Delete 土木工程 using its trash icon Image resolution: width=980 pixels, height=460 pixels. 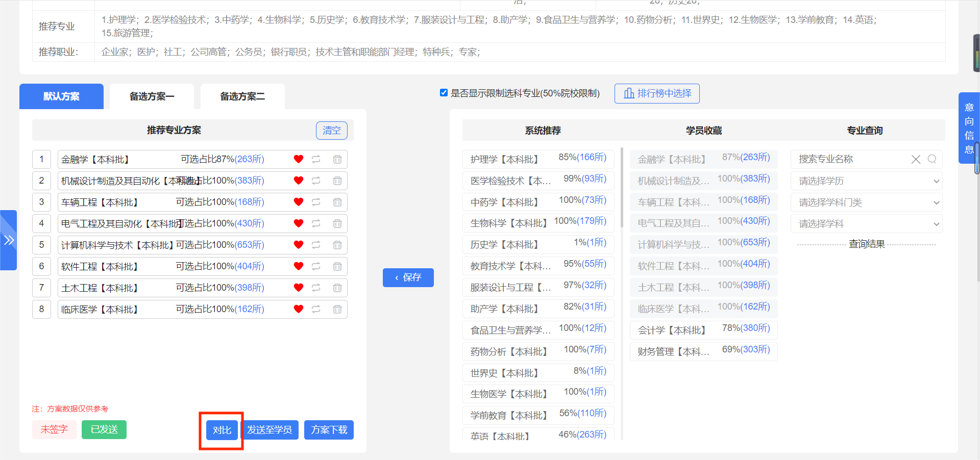tap(337, 288)
